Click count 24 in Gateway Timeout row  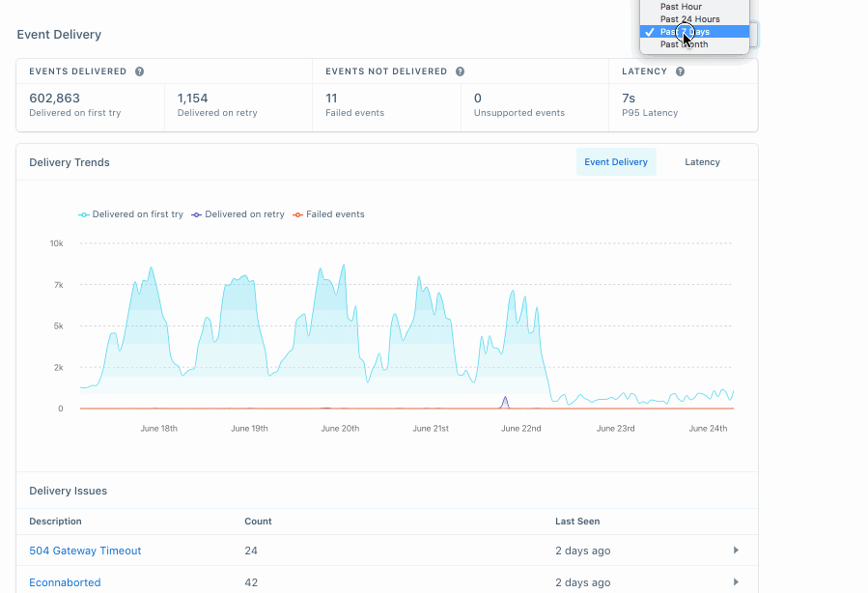point(251,551)
